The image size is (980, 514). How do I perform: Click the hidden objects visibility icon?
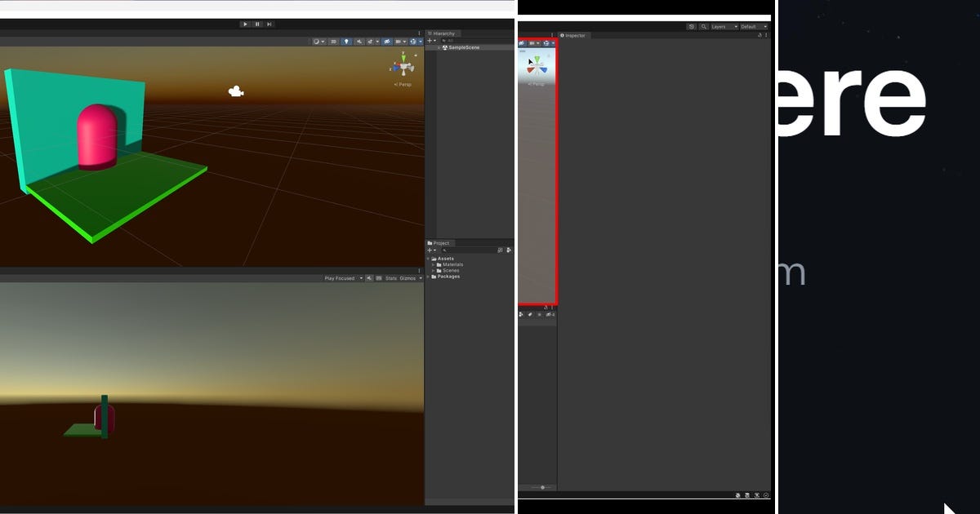(387, 41)
